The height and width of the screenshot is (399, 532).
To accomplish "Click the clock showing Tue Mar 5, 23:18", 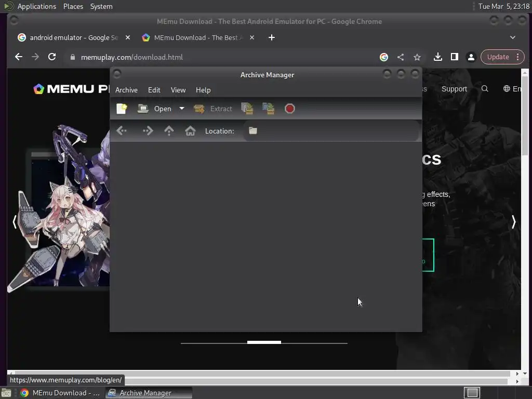I will (503, 6).
